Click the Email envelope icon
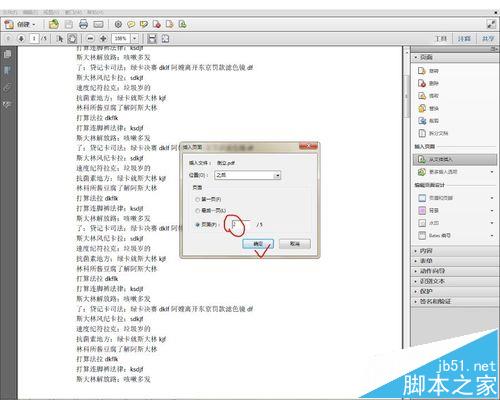The height and width of the screenshot is (400, 500). click(x=98, y=24)
